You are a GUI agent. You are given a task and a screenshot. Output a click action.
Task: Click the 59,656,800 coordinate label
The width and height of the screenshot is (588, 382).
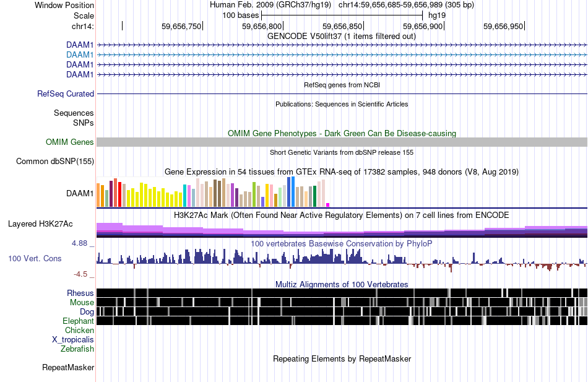tap(262, 27)
